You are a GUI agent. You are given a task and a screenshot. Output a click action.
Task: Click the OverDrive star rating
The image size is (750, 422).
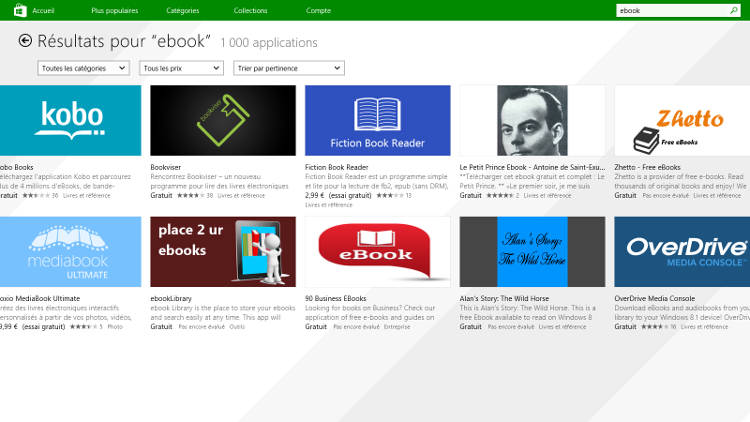tap(654, 327)
